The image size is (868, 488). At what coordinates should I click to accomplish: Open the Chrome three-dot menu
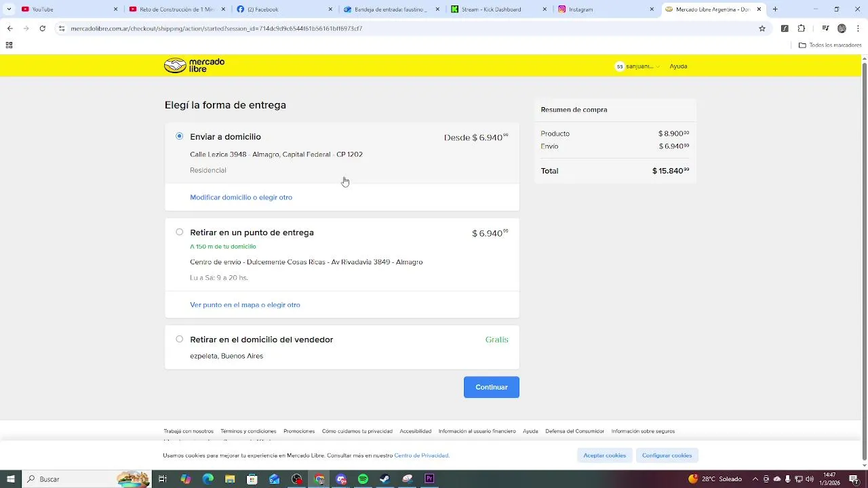click(x=859, y=28)
